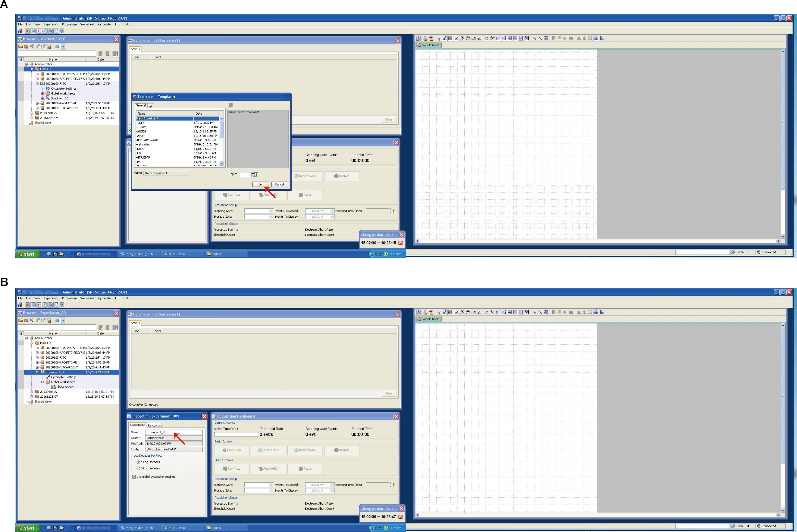Screen dimensions: 797x532
Task: Choose the quadrant gate tool in lower worksheet toolbar
Action: click(510, 312)
